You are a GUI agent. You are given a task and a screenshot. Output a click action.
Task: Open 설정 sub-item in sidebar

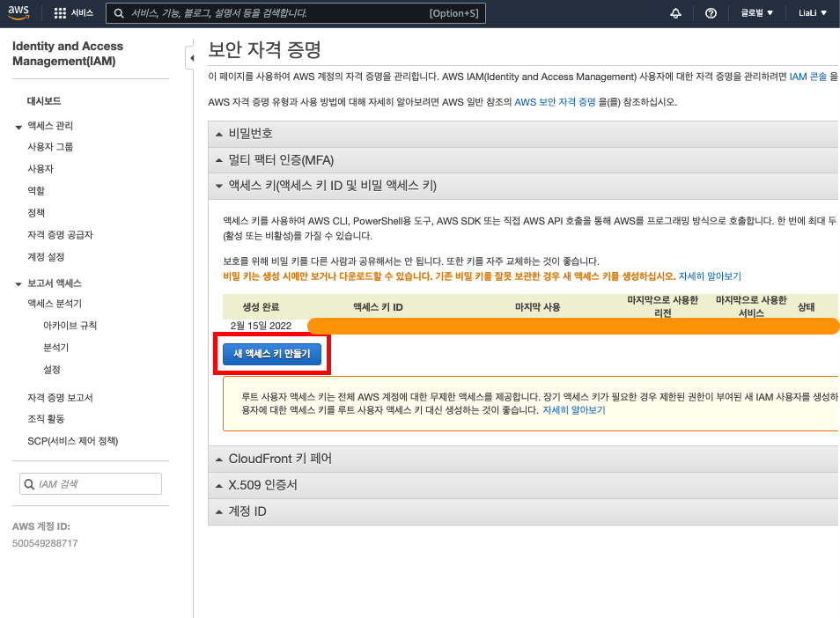(51, 369)
